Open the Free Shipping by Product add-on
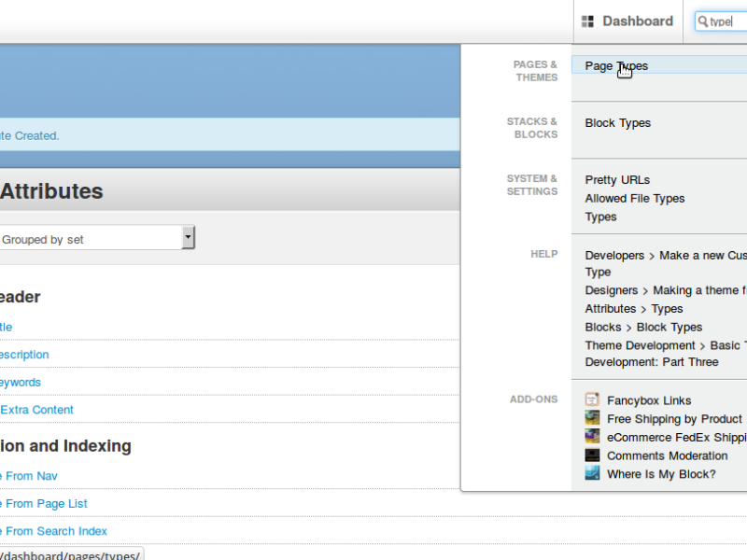 coord(674,419)
